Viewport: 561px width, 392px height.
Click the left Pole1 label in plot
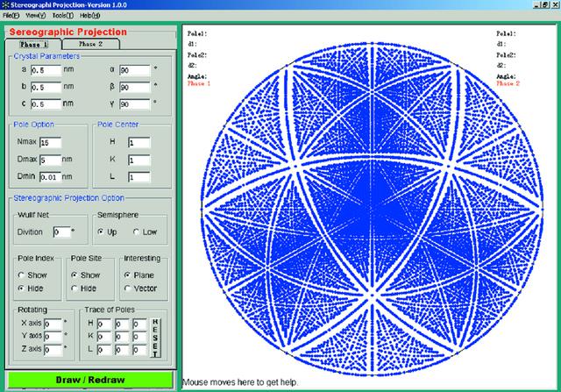pyautogui.click(x=197, y=33)
